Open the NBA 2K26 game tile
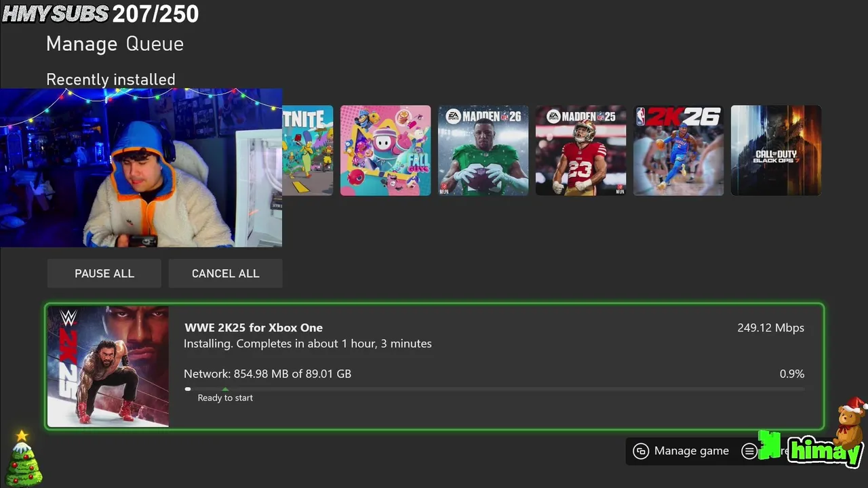868x488 pixels. [x=678, y=150]
